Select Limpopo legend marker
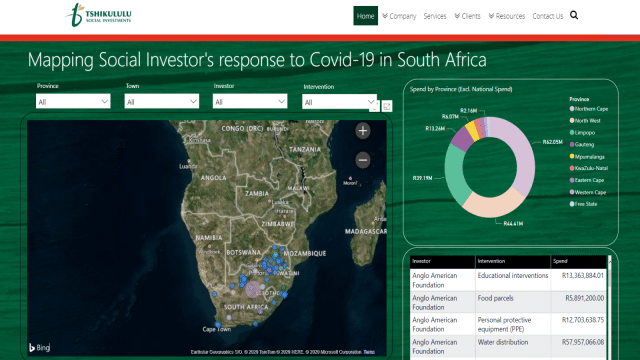The height and width of the screenshot is (360, 640). (572, 132)
